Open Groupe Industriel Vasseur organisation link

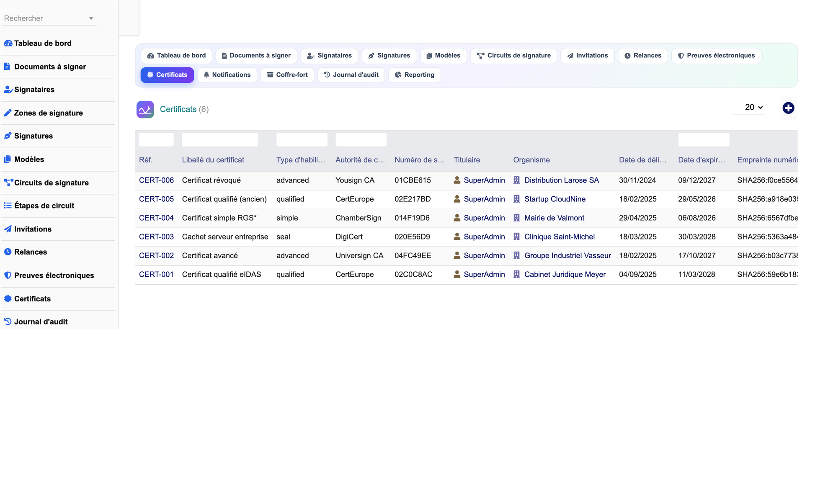567,255
